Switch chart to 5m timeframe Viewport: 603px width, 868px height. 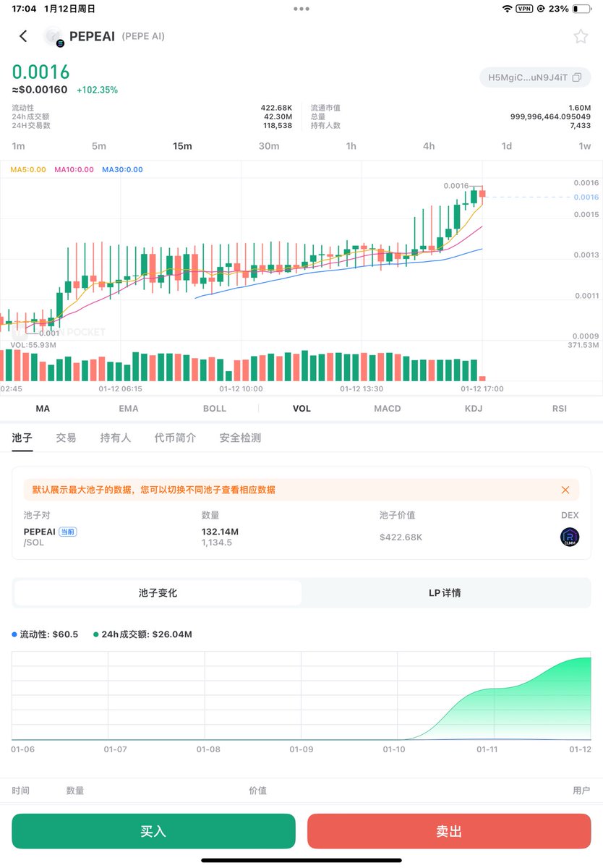(x=98, y=146)
